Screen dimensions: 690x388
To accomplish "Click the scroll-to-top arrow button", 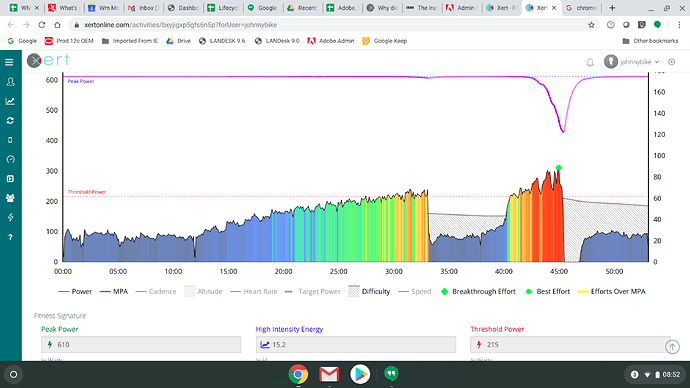I will tap(672, 347).
